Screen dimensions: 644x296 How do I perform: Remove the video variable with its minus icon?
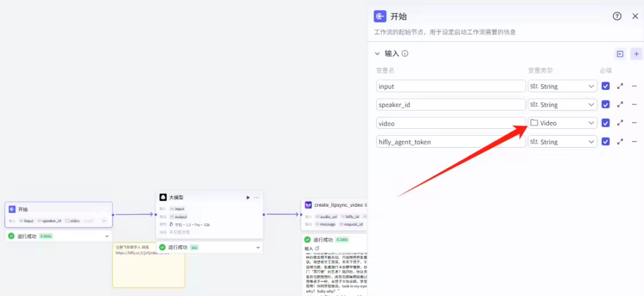634,123
